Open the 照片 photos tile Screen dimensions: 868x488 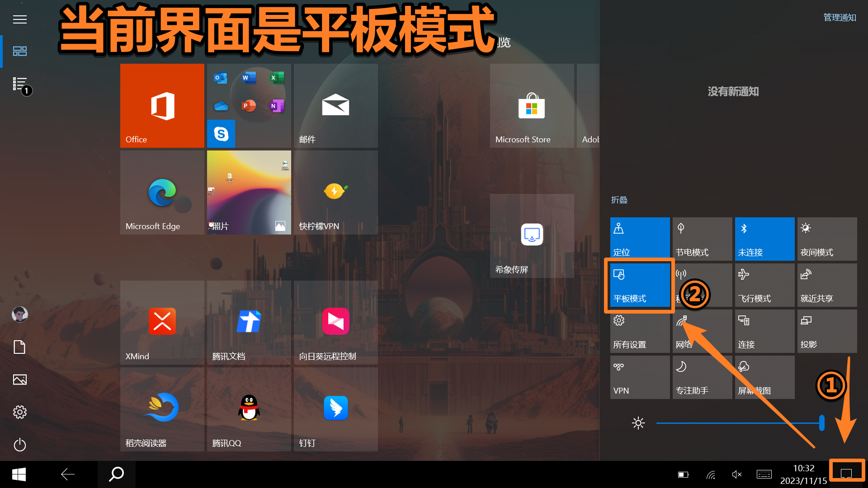(249, 192)
